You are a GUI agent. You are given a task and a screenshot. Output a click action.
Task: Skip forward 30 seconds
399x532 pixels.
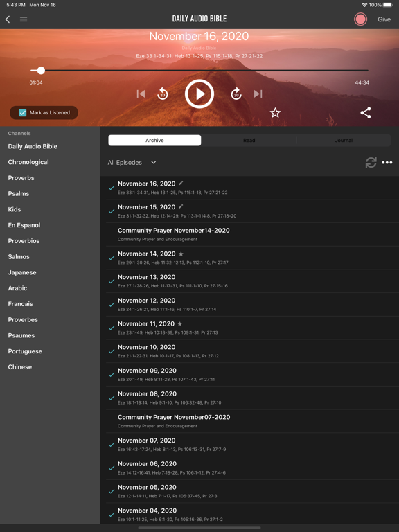pos(236,94)
